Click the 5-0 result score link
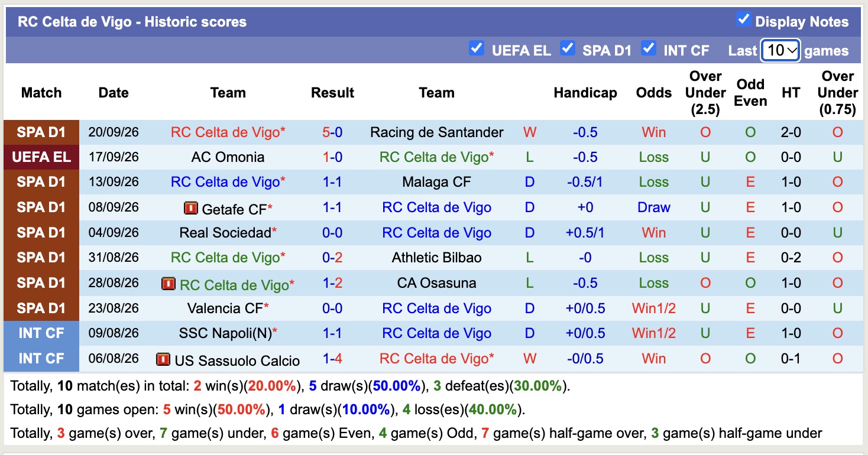This screenshot has width=868, height=455. pos(332,132)
